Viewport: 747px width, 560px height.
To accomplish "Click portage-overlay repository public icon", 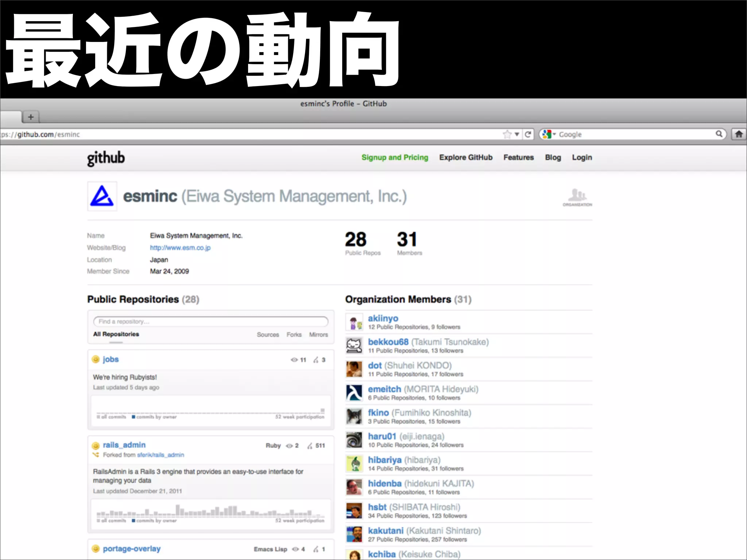I will (x=96, y=549).
